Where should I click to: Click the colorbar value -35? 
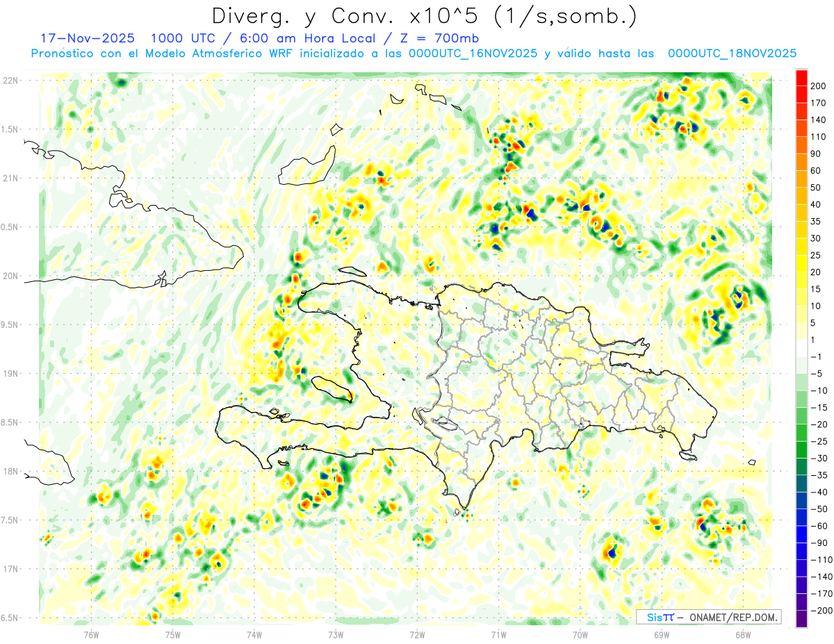(819, 475)
